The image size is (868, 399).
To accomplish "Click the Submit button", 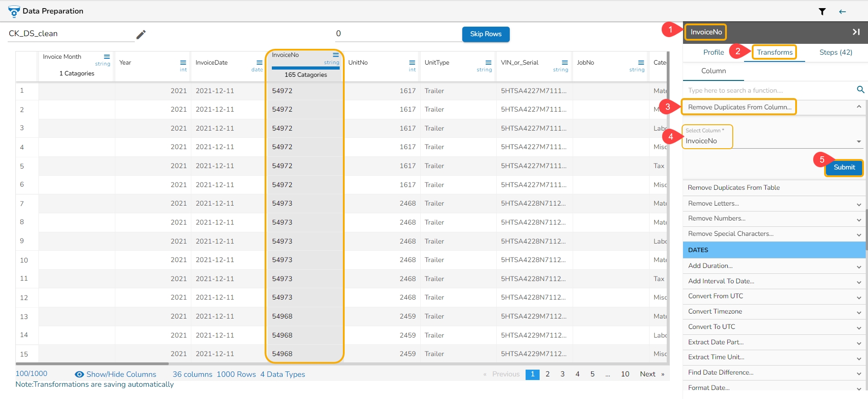I will pyautogui.click(x=844, y=168).
